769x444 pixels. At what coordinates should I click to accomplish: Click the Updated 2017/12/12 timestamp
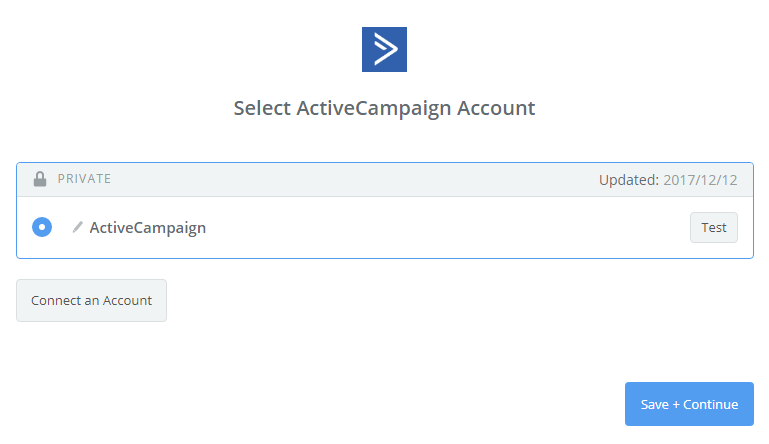pyautogui.click(x=668, y=180)
